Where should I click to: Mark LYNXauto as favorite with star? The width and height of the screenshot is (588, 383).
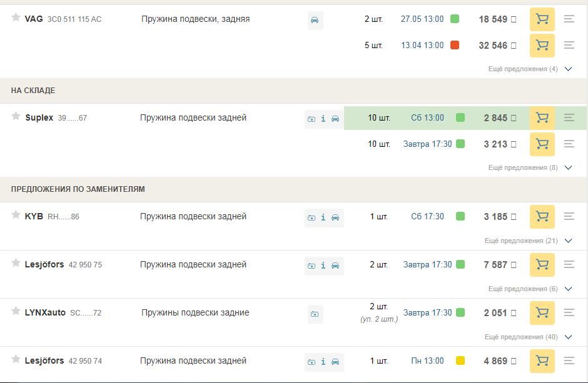(x=16, y=311)
